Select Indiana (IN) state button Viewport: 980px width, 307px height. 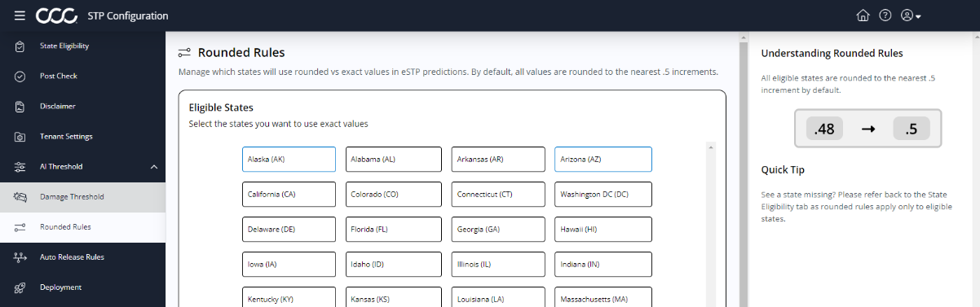(x=603, y=265)
